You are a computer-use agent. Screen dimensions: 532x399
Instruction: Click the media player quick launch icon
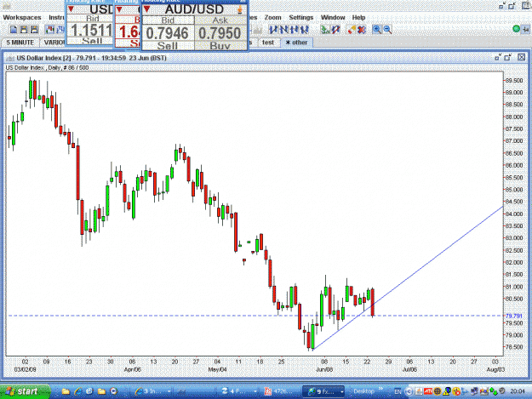click(x=114, y=391)
